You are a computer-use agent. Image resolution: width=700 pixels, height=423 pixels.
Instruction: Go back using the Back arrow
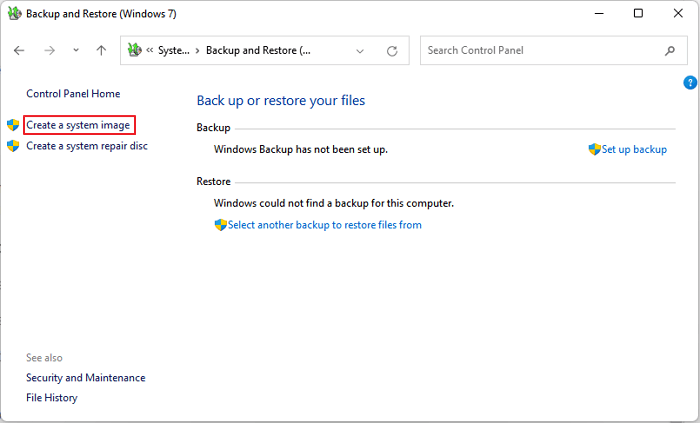19,50
